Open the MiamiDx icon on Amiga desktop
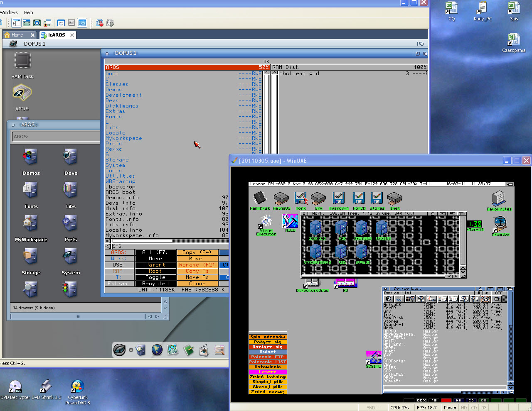Screen dimensions: 532x411 [500, 227]
